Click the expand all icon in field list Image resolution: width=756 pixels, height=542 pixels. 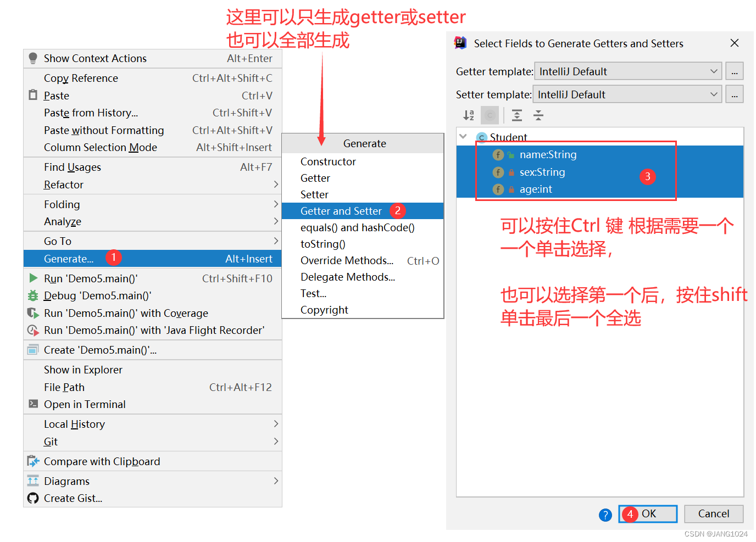[x=516, y=115]
